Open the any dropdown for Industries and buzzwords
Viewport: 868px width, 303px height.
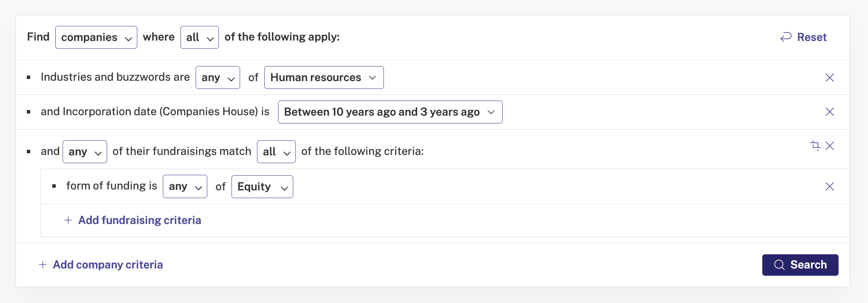[218, 78]
